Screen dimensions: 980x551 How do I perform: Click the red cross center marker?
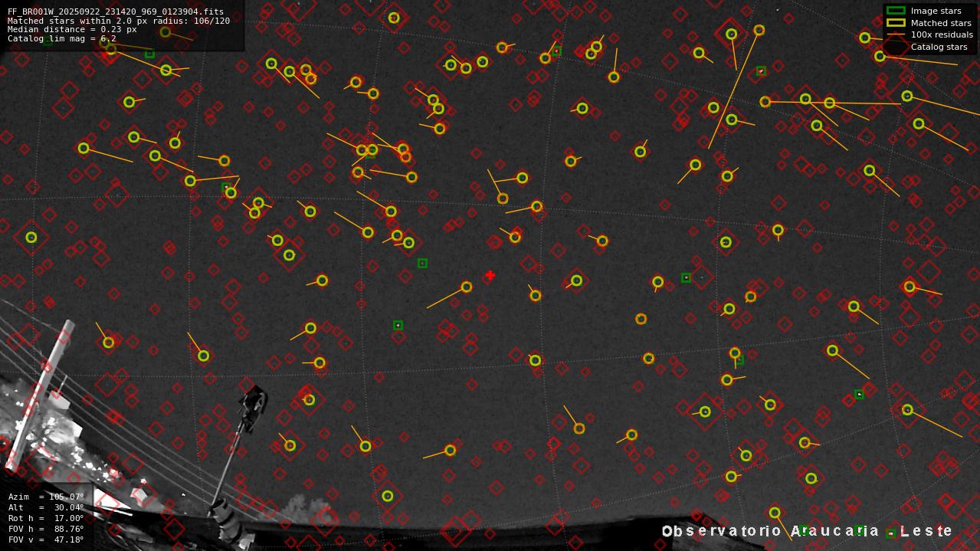click(x=490, y=275)
